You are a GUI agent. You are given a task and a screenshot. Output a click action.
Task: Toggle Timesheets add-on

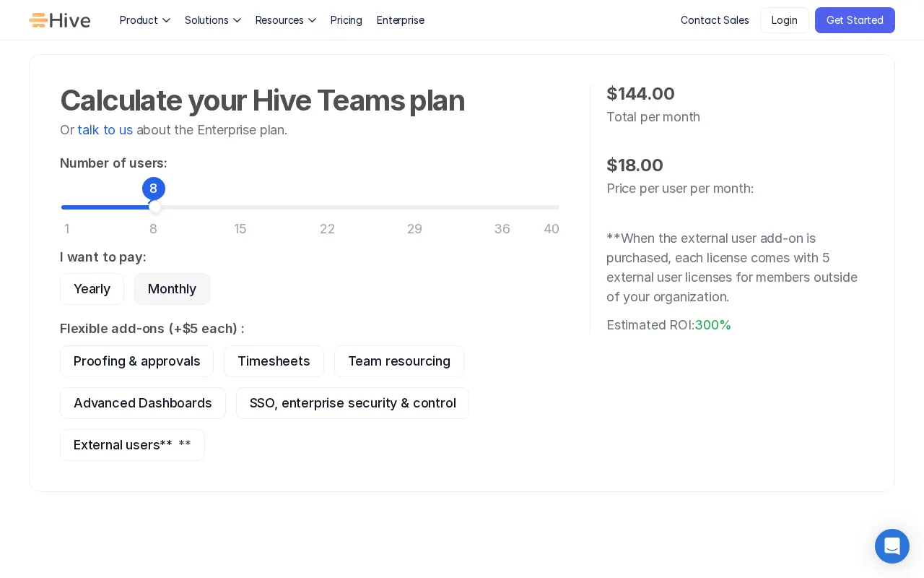point(274,361)
